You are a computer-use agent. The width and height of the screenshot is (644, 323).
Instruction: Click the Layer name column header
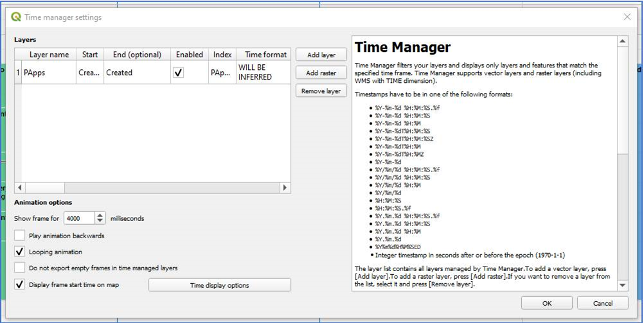49,55
